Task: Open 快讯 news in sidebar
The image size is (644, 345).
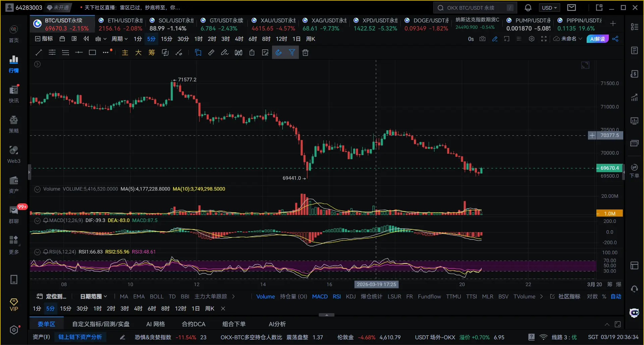Action: (x=14, y=94)
